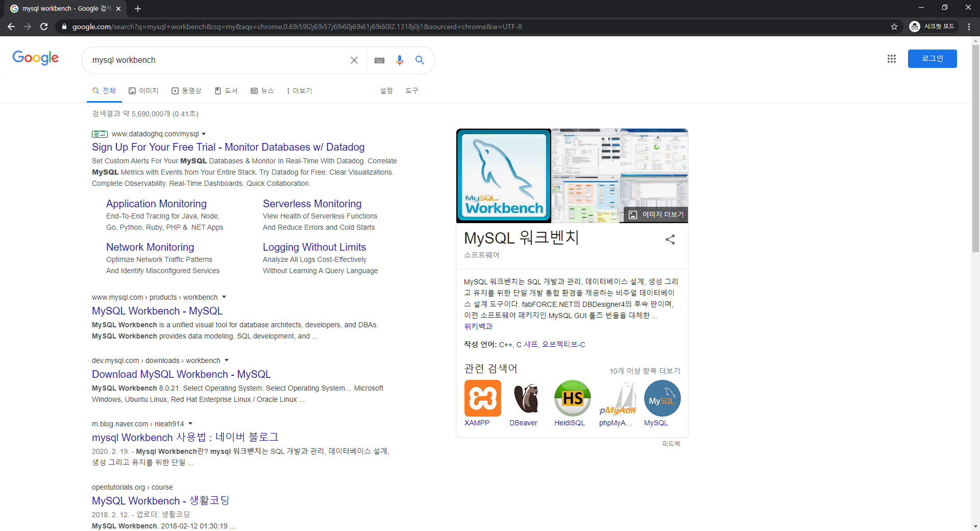Open the phpMyAdmin related search icon
Image resolution: width=980 pixels, height=531 pixels.
618,398
